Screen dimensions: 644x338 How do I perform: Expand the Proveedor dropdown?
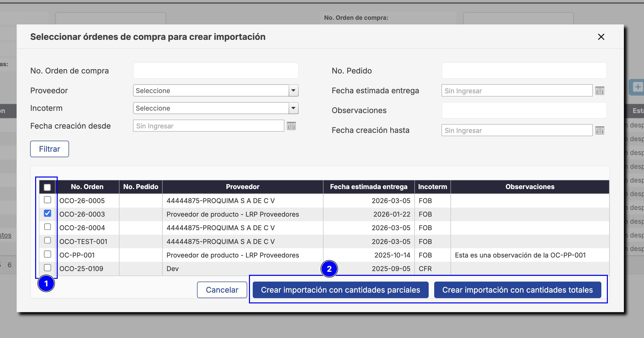point(293,91)
